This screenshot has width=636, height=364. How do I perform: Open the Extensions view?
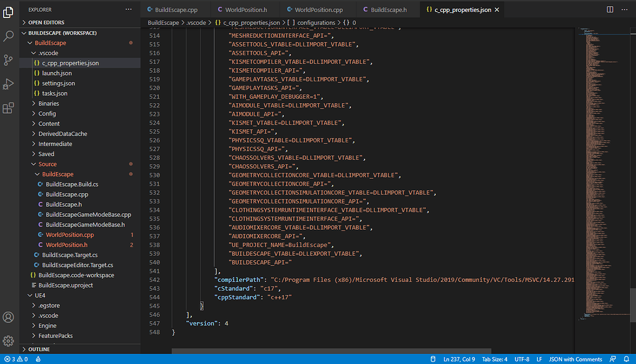8,109
